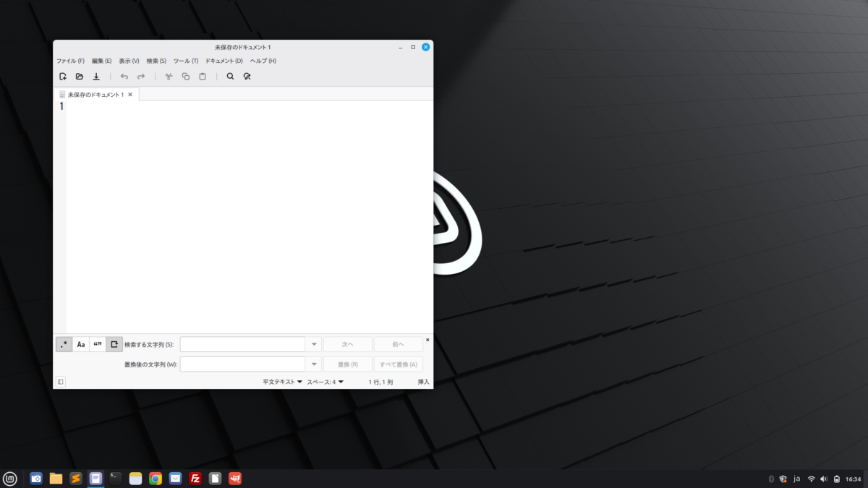
Task: Toggle the wrap-around search option
Action: point(114,344)
